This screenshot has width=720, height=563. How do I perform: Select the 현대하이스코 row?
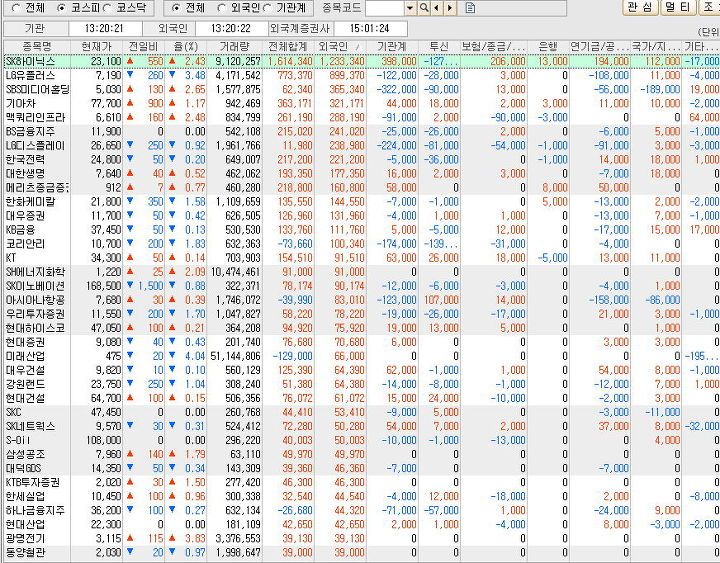pyautogui.click(x=362, y=328)
